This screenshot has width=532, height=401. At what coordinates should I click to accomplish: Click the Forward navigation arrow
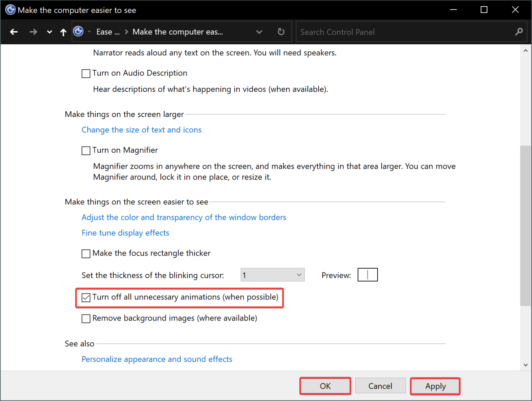tap(33, 32)
